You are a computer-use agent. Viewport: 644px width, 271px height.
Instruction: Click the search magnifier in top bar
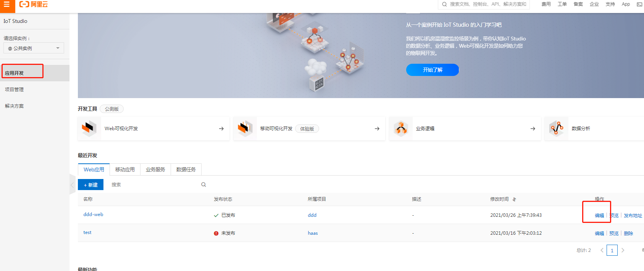pos(444,4)
